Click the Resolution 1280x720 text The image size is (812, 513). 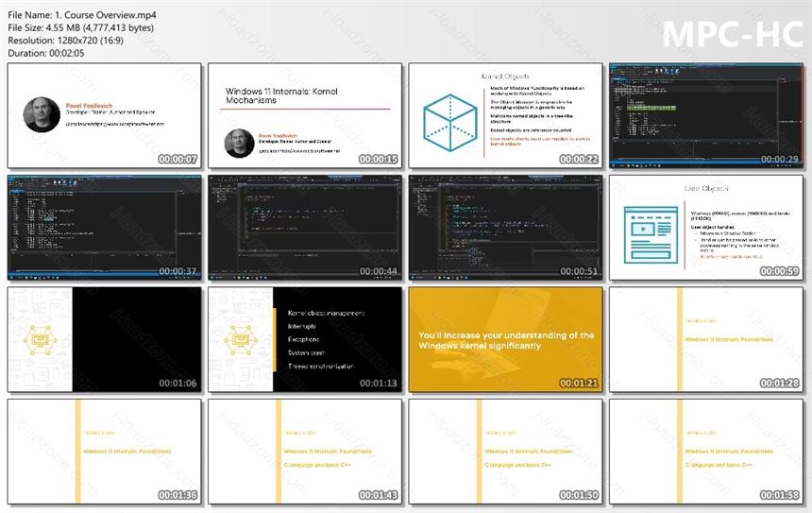65,40
